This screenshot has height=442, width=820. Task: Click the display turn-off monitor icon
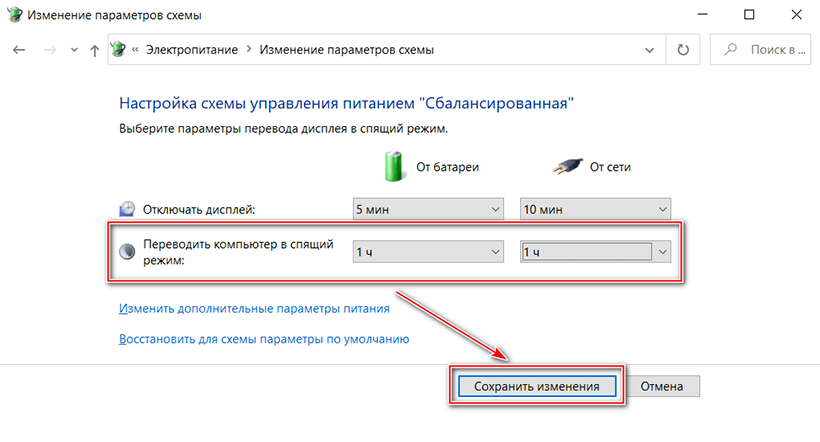click(x=127, y=209)
